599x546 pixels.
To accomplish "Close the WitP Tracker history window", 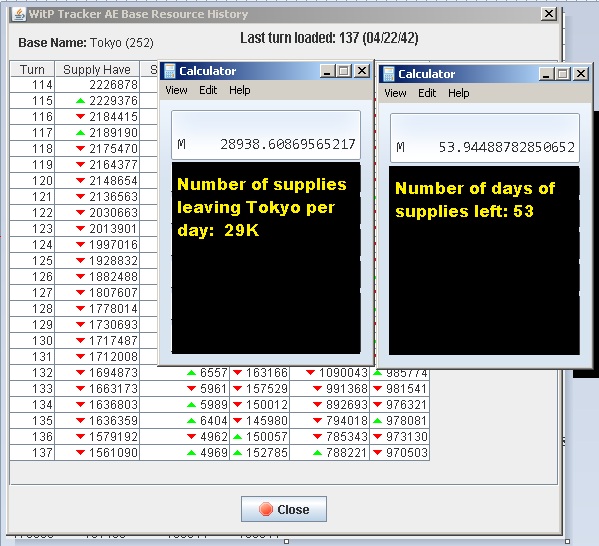I will coord(549,14).
